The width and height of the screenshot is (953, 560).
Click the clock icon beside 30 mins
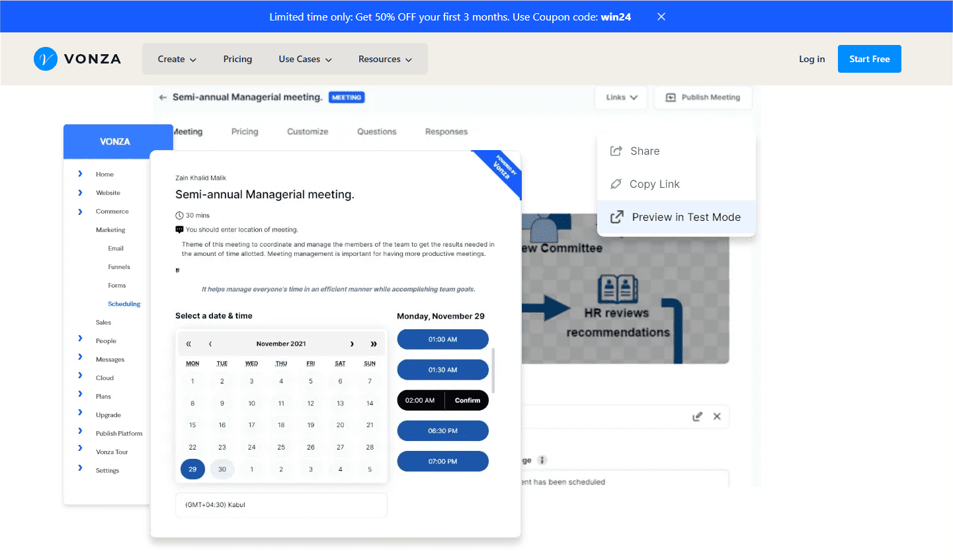(179, 216)
